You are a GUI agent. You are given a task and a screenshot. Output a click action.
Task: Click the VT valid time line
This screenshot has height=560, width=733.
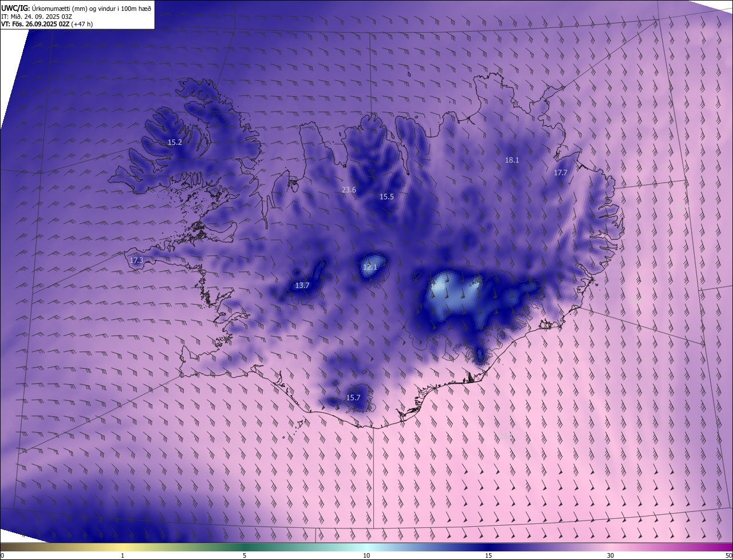pos(47,24)
